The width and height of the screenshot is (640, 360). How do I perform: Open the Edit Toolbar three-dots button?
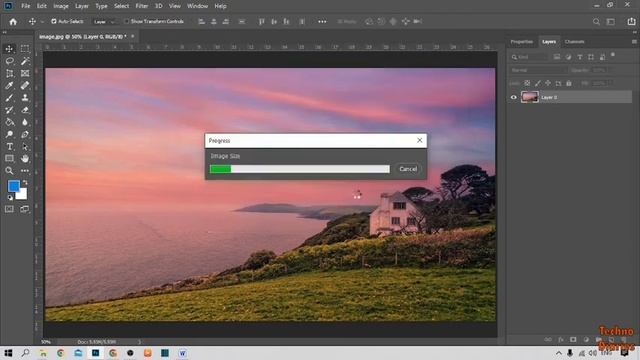25,171
